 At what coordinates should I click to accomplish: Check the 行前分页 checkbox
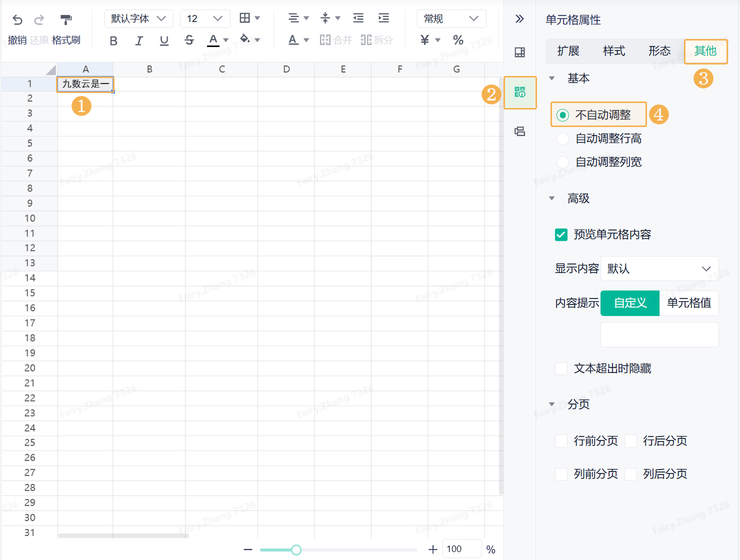(x=561, y=441)
